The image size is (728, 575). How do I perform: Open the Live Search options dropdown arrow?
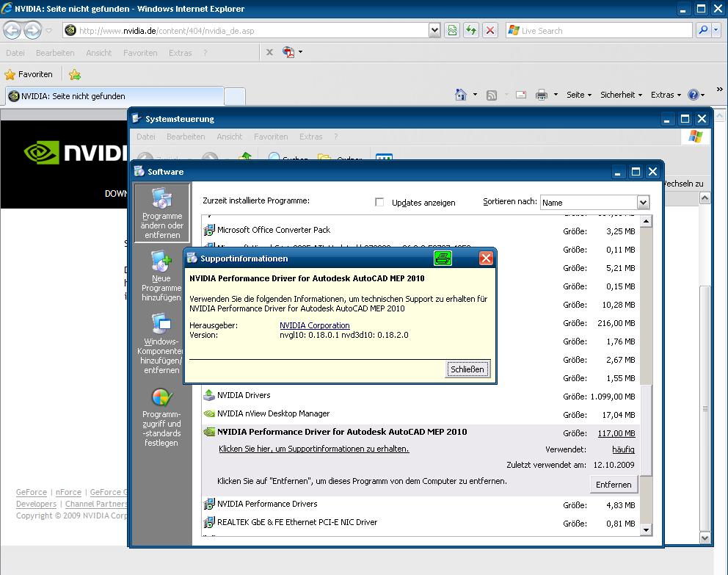point(716,31)
